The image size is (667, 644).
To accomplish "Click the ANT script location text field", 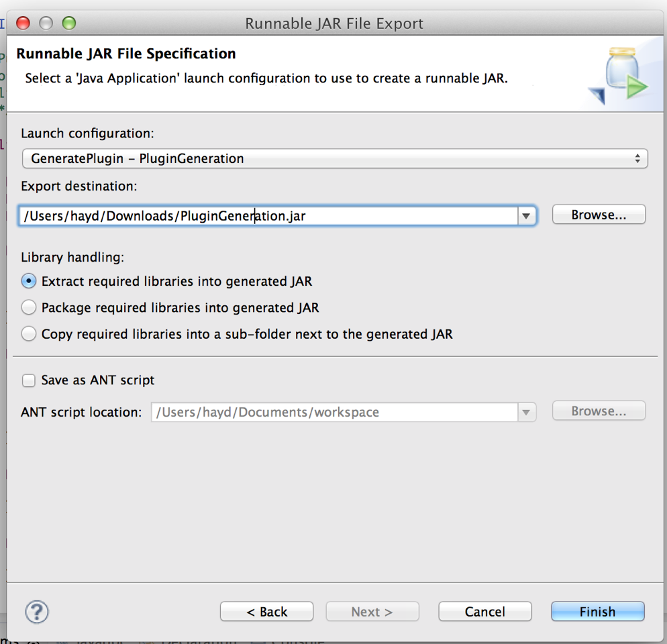I will [334, 412].
